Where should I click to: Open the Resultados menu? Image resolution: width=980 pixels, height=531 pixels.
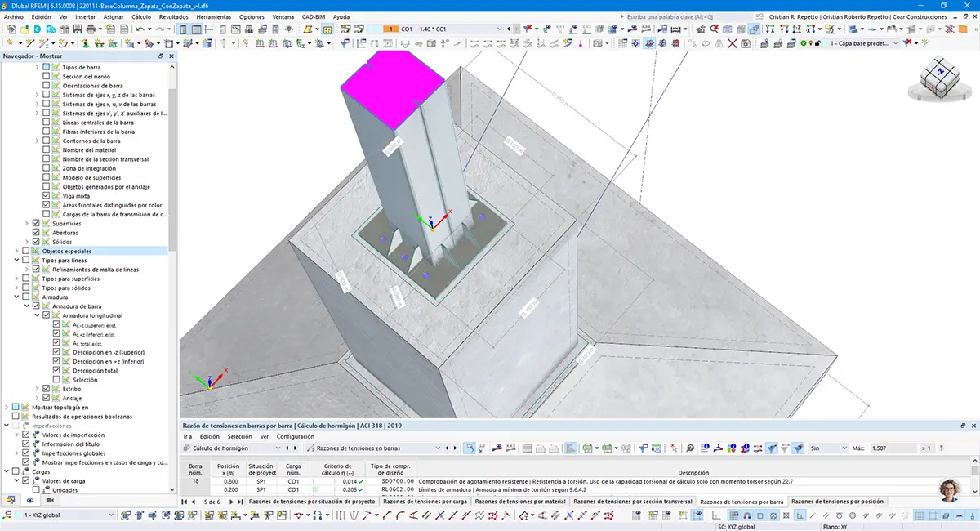173,16
